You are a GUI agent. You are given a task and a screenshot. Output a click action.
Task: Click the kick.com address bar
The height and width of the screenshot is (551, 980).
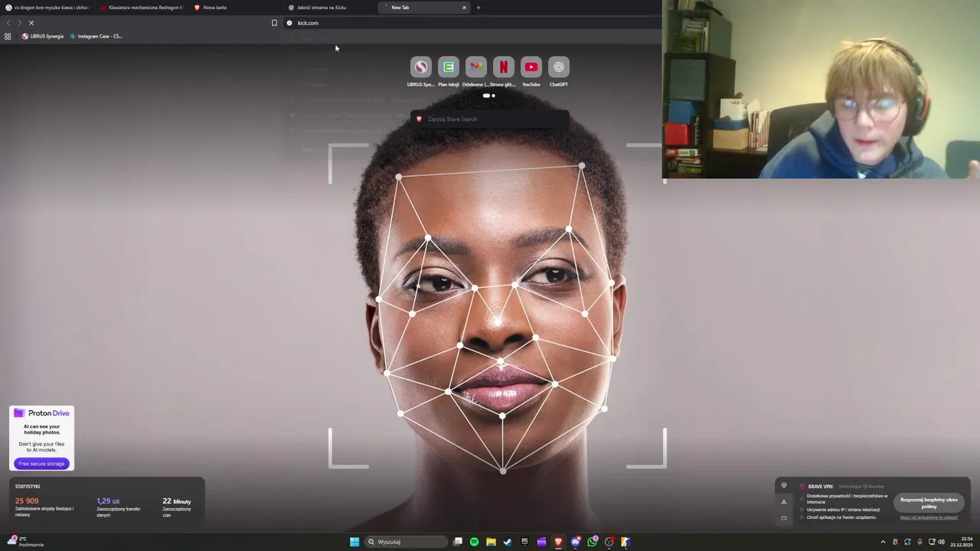tap(471, 23)
